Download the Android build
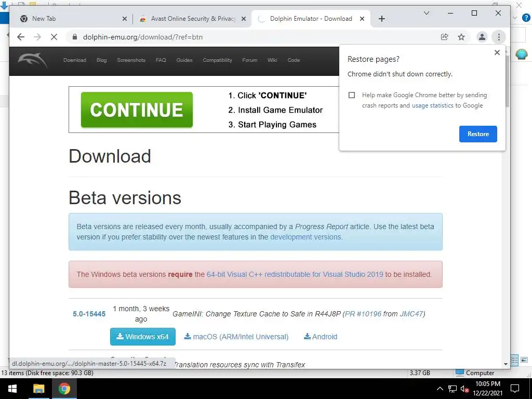 point(321,337)
